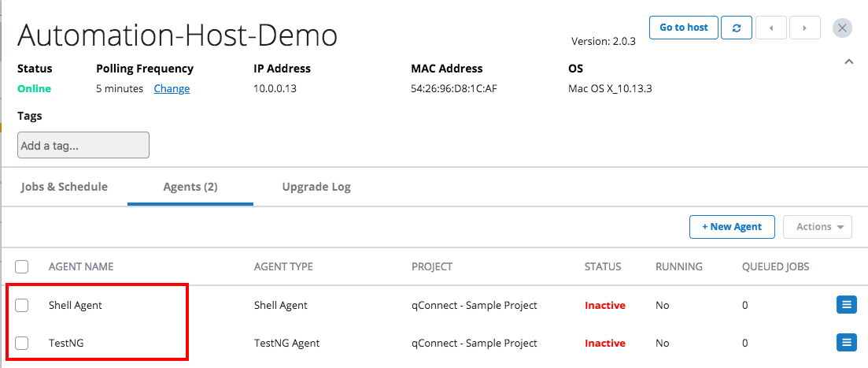Open the Upgrade Log tab

[x=316, y=187]
